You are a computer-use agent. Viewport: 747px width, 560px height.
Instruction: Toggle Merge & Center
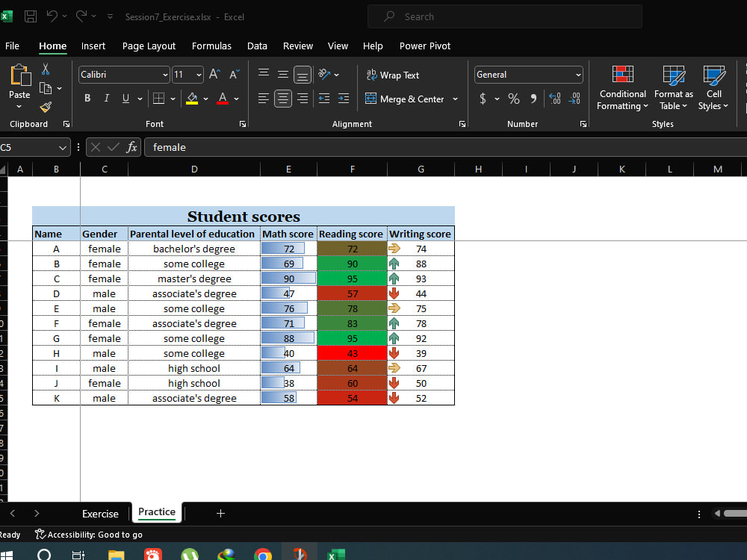[404, 99]
